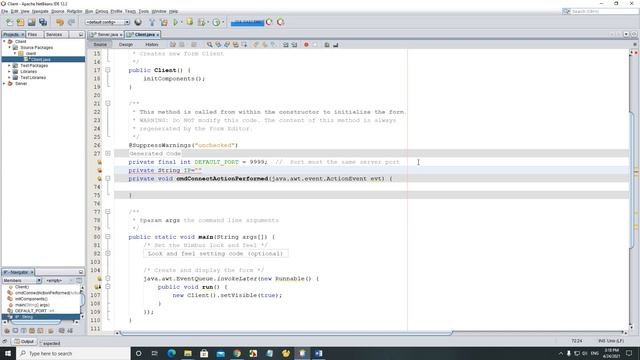Select the Source view button
This screenshot has width=640, height=360.
point(100,44)
